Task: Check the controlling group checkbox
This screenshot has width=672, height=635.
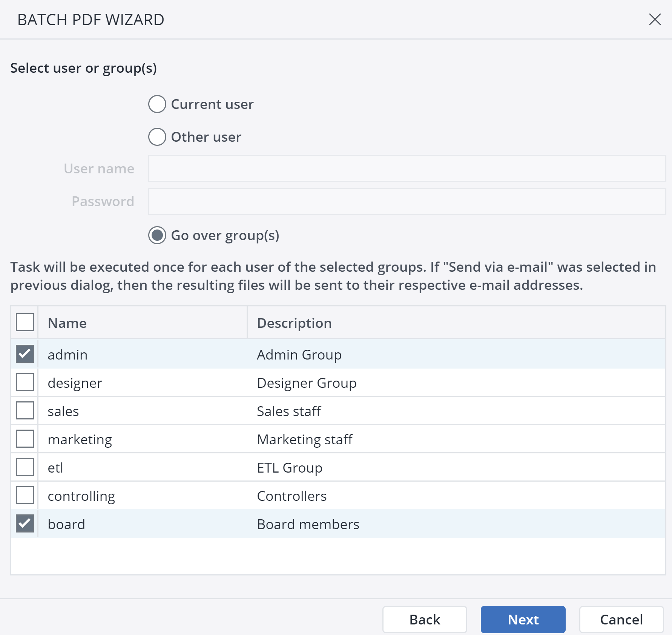Action: [x=25, y=495]
